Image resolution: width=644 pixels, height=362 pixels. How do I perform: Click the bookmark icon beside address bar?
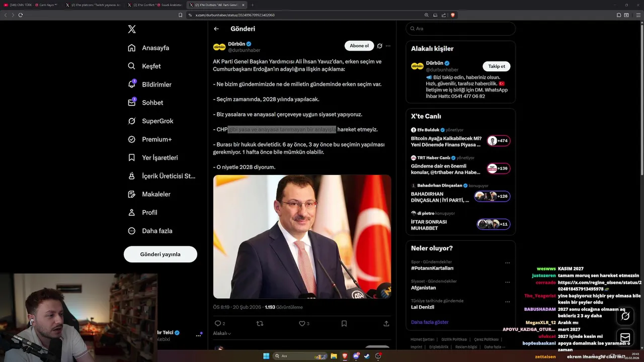point(180,15)
